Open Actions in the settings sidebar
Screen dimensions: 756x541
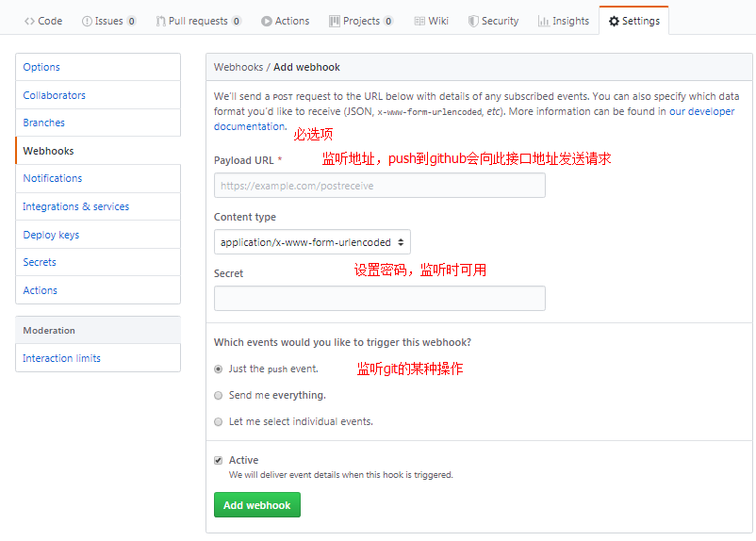(x=98, y=290)
